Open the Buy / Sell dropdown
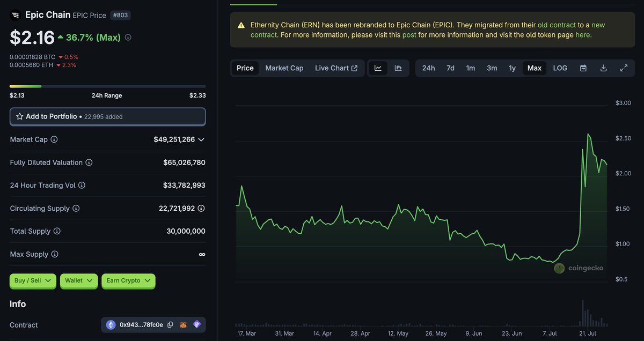The height and width of the screenshot is (341, 644). click(33, 280)
